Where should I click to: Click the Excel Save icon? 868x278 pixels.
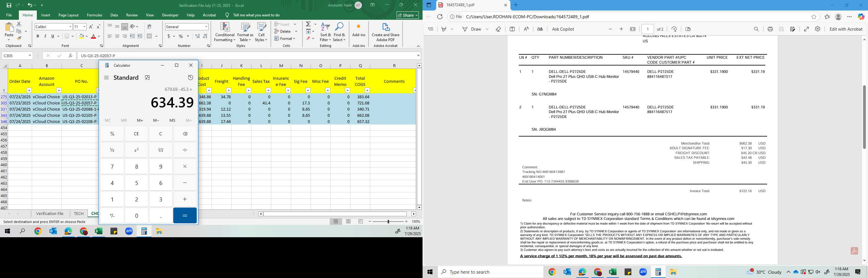tap(9, 5)
